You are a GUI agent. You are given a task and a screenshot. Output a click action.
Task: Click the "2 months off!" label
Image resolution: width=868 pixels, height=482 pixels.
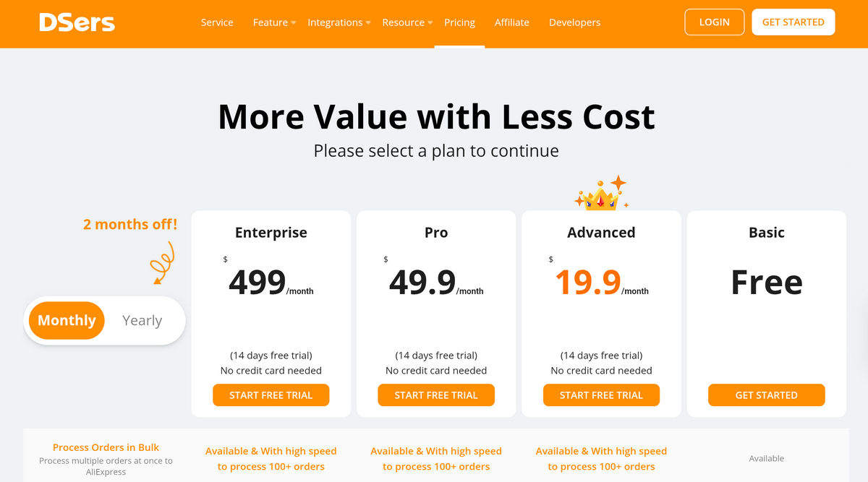click(130, 224)
